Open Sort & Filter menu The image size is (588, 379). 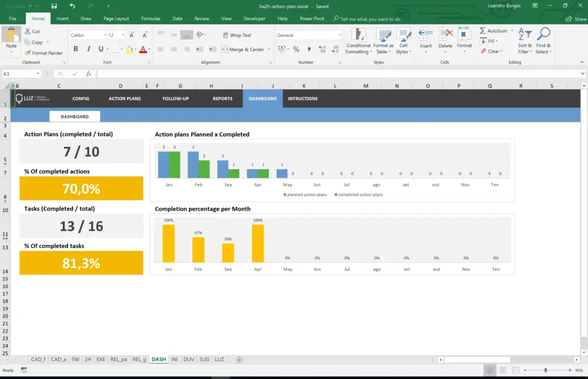[525, 41]
